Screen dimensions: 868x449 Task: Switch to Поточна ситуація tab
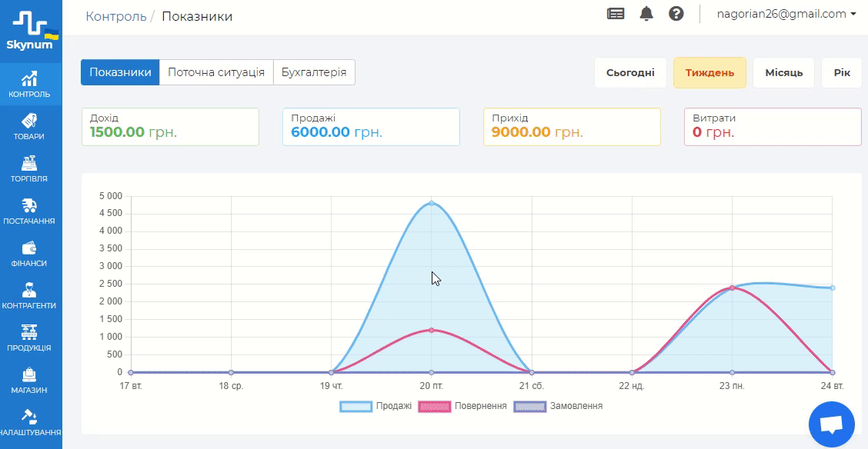coord(216,73)
